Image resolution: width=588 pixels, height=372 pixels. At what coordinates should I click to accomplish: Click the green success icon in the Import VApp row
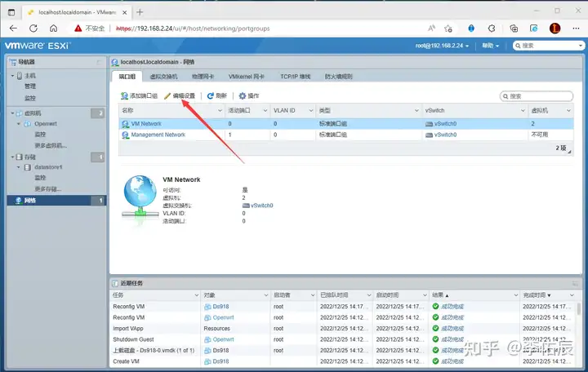(435, 328)
